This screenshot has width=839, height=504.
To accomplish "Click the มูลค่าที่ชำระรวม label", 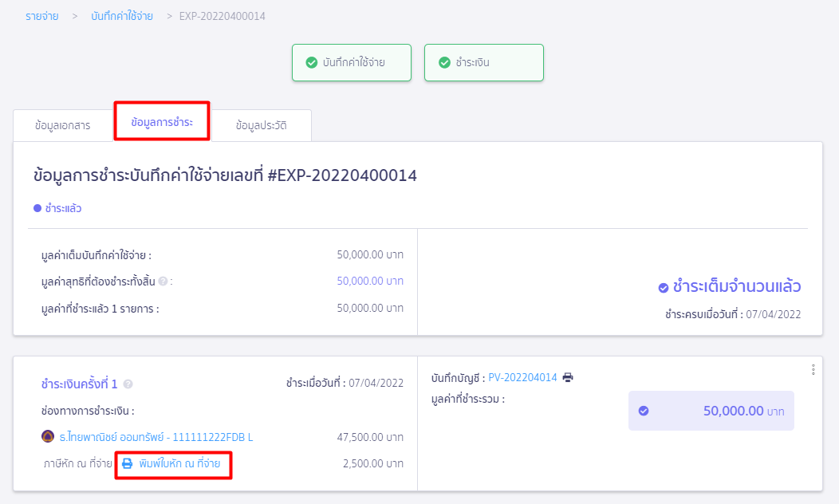I will click(x=468, y=400).
